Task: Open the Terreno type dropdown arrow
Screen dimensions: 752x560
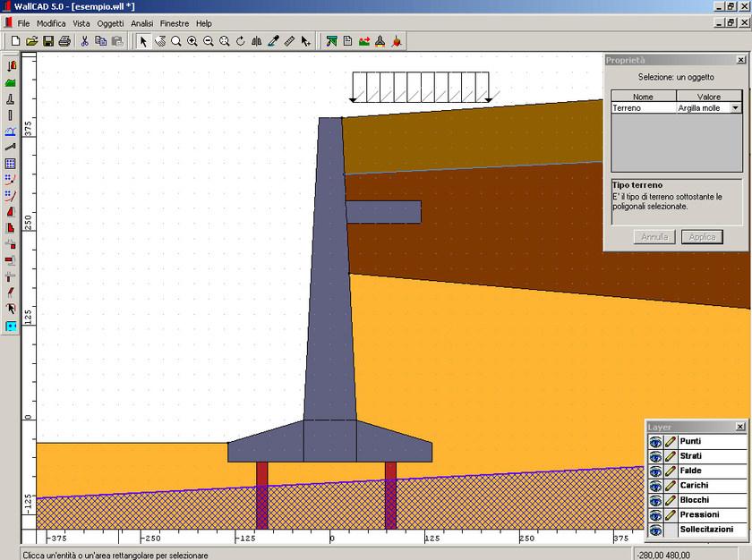Action: [x=736, y=107]
